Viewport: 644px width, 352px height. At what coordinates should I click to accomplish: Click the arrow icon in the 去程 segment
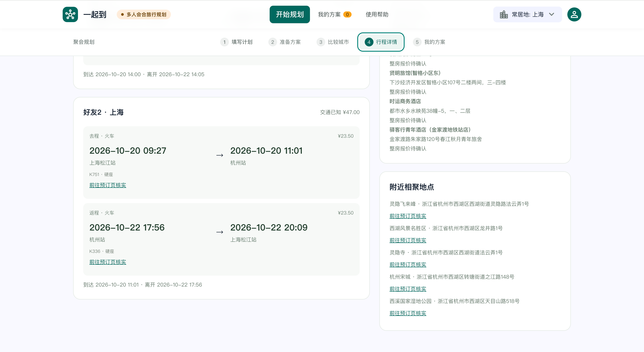click(219, 155)
